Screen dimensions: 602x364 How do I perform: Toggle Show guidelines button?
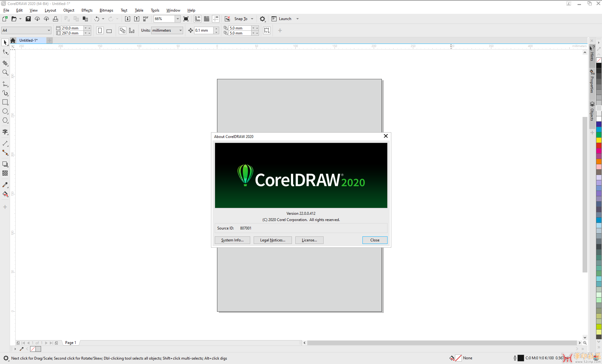[216, 19]
